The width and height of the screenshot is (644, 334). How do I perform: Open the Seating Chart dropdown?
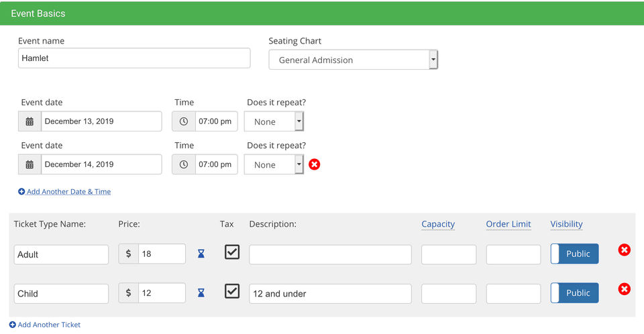[353, 60]
